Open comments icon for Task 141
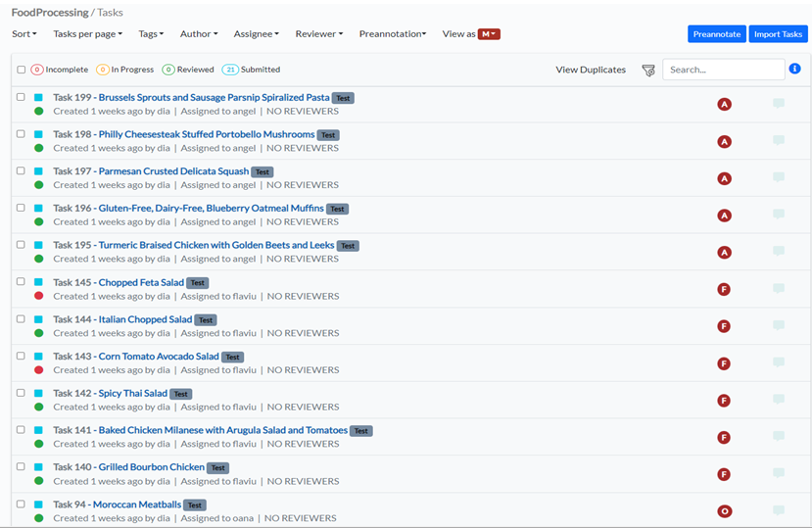 [x=779, y=436]
